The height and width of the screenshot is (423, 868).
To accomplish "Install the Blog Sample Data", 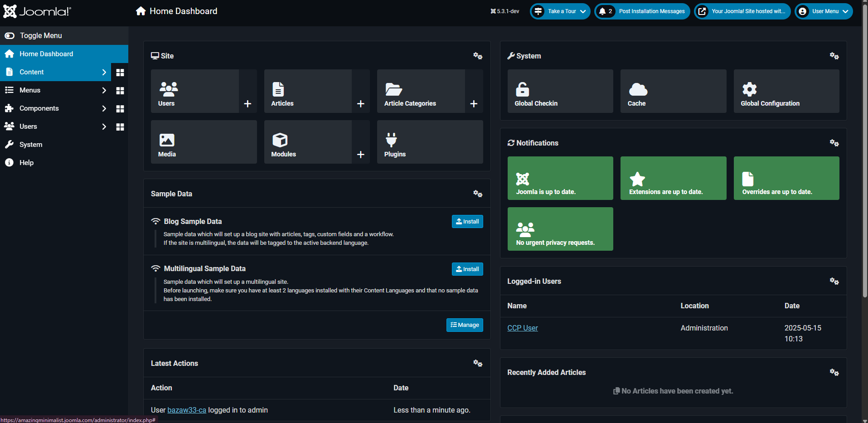I will pos(467,221).
